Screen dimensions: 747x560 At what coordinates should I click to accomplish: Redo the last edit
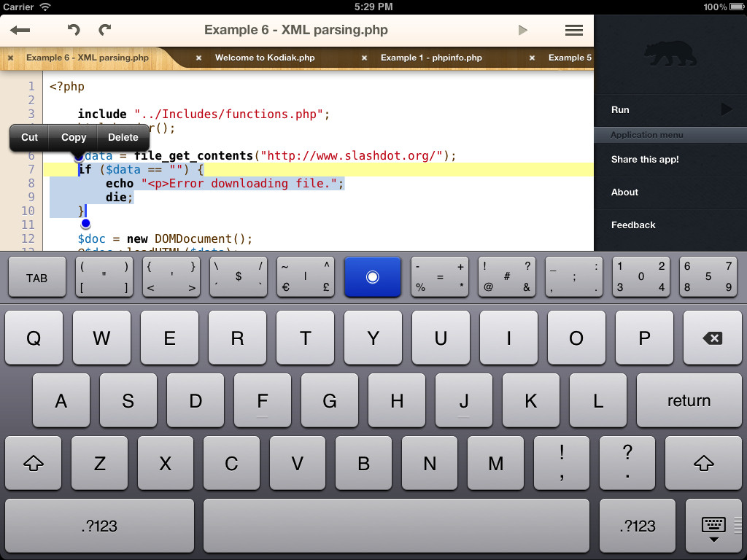105,30
